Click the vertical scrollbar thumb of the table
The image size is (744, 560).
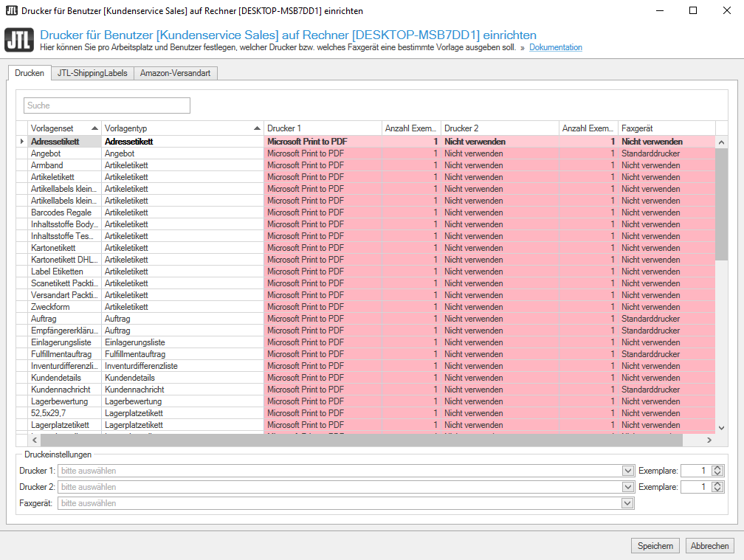(x=721, y=199)
